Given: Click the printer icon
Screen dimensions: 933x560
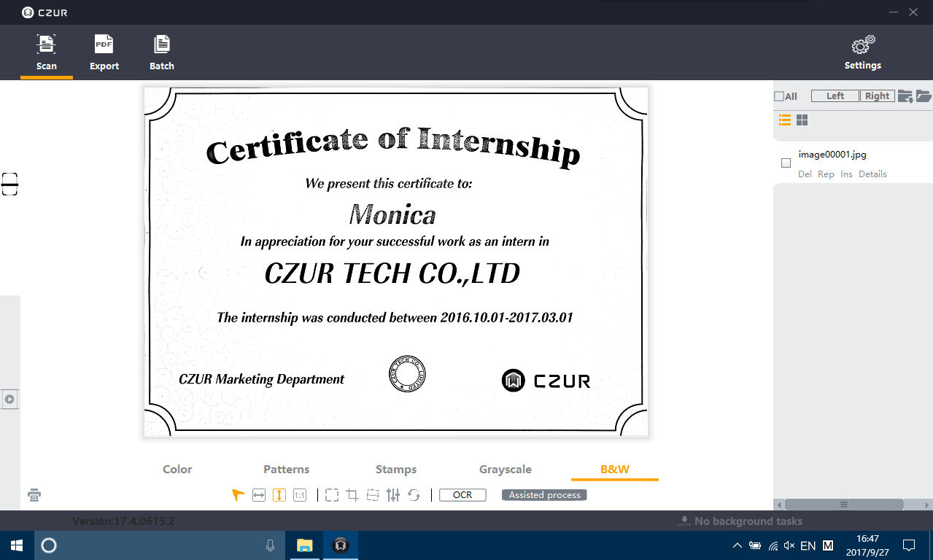Looking at the screenshot, I should (x=34, y=495).
